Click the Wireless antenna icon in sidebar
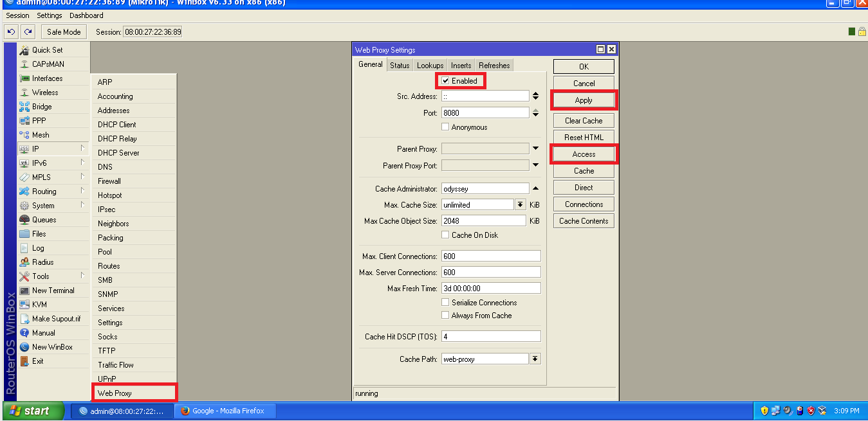The width and height of the screenshot is (868, 421). click(24, 93)
